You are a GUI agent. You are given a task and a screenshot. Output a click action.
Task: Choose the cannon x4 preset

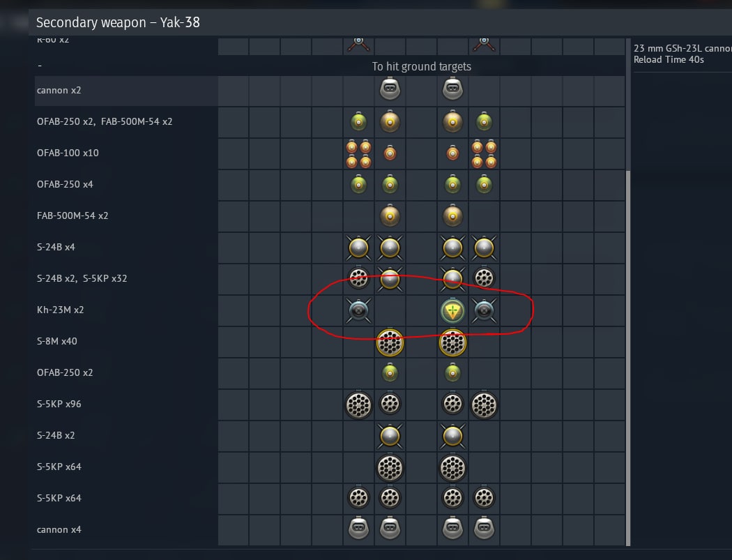59,529
